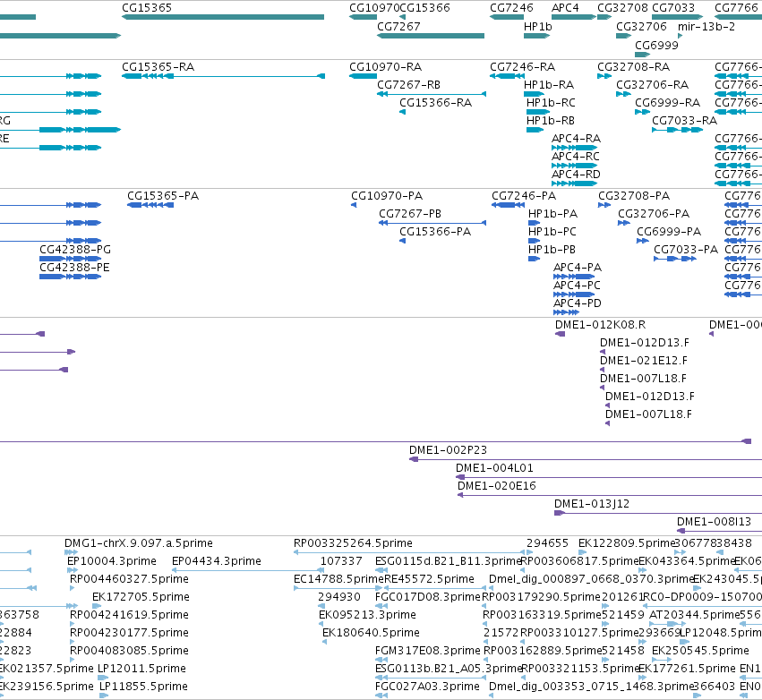762x700 pixels.
Task: Select the HP1b-RC transcript label
Action: (551, 103)
